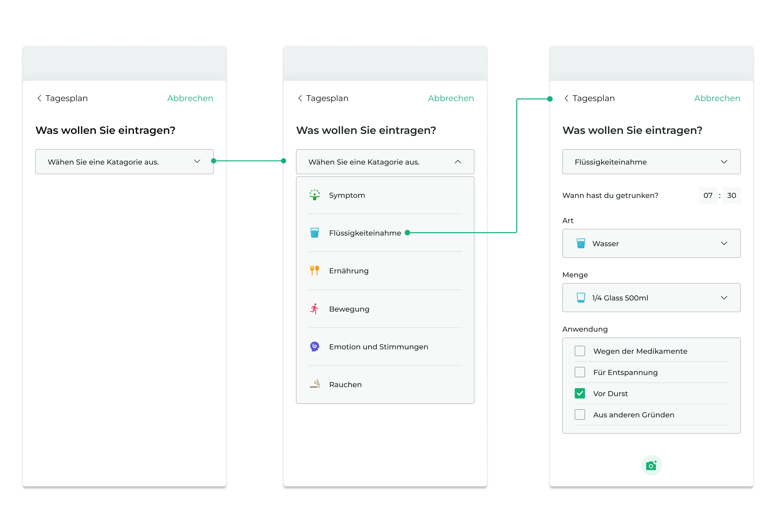Open the Wasser type dropdown

coord(651,244)
